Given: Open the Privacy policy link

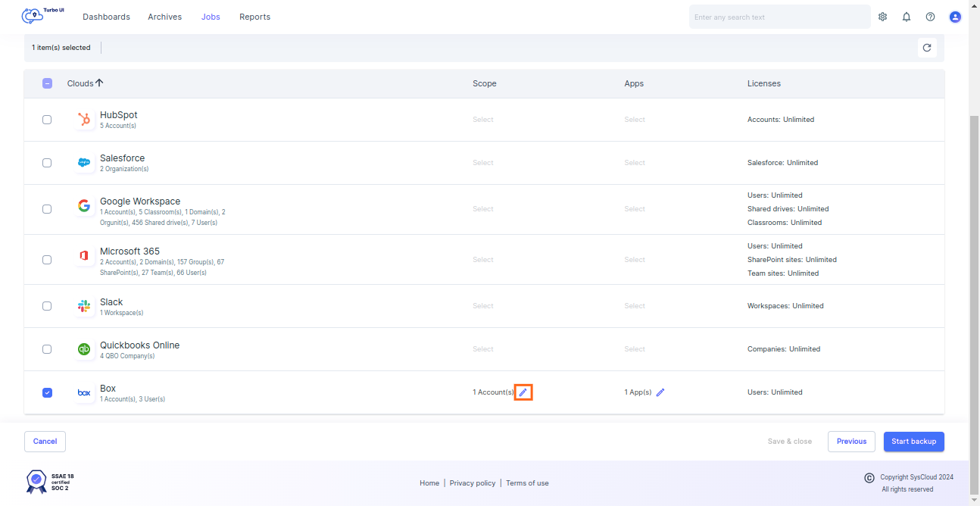Looking at the screenshot, I should [472, 483].
